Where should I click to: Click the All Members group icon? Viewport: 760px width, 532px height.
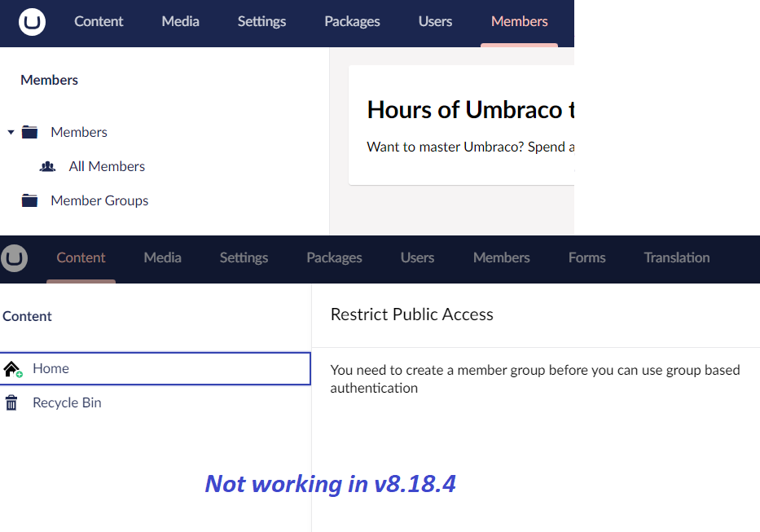pyautogui.click(x=47, y=166)
